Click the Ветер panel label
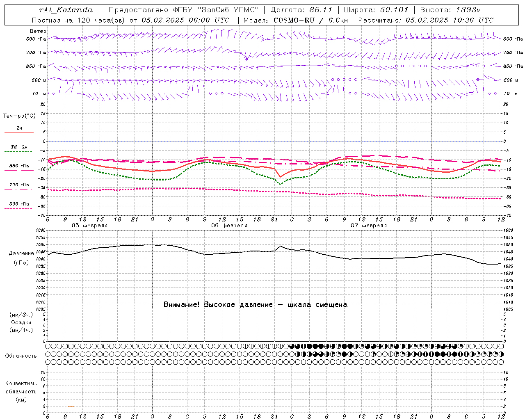Image resolution: width=525 pixels, height=420 pixels. click(x=38, y=31)
